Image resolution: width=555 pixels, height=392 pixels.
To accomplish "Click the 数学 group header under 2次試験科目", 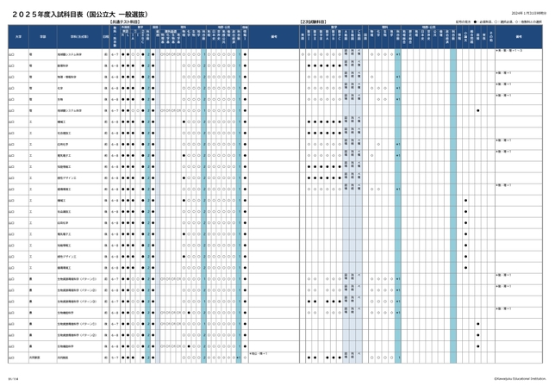I will coord(333,27).
